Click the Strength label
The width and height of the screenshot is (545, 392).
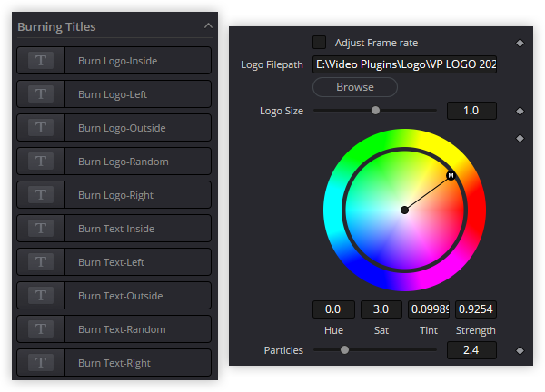click(x=475, y=330)
